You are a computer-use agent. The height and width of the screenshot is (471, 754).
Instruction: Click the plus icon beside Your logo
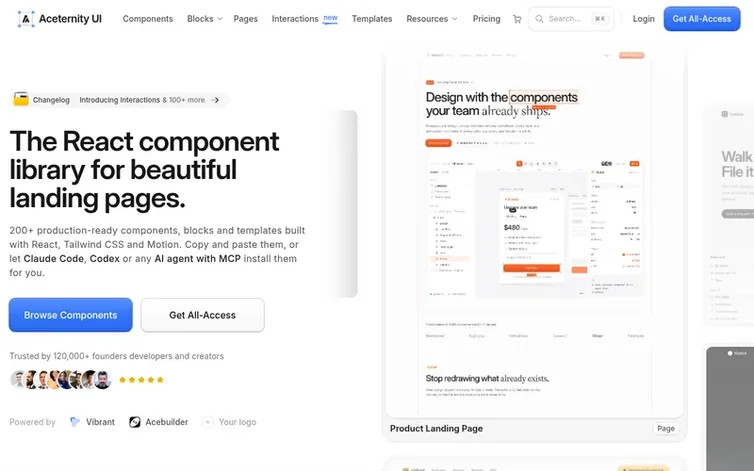[207, 422]
